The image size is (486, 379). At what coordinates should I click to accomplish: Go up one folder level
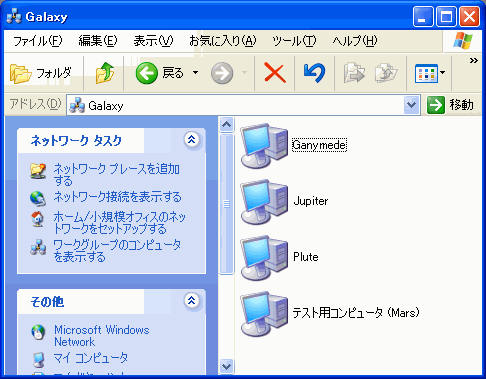pyautogui.click(x=105, y=73)
